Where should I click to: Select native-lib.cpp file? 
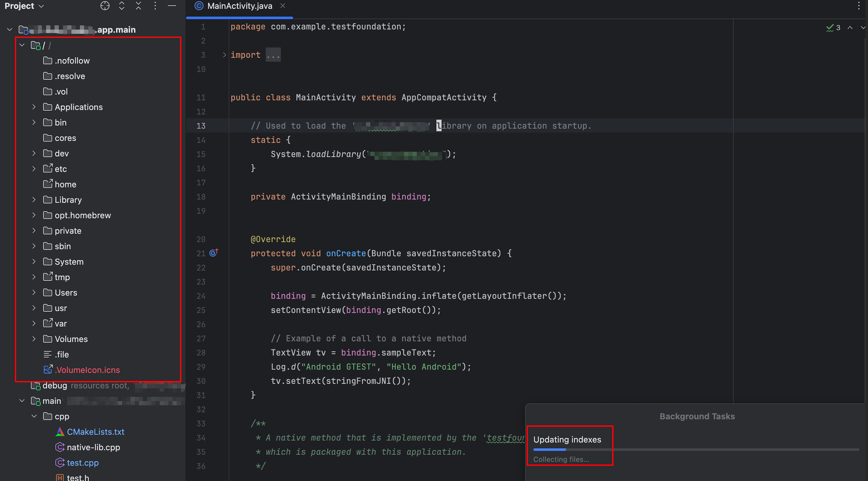93,447
